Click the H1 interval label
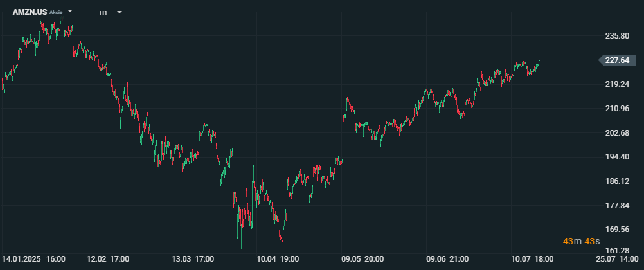Image resolution: width=644 pixels, height=270 pixels. [x=103, y=13]
